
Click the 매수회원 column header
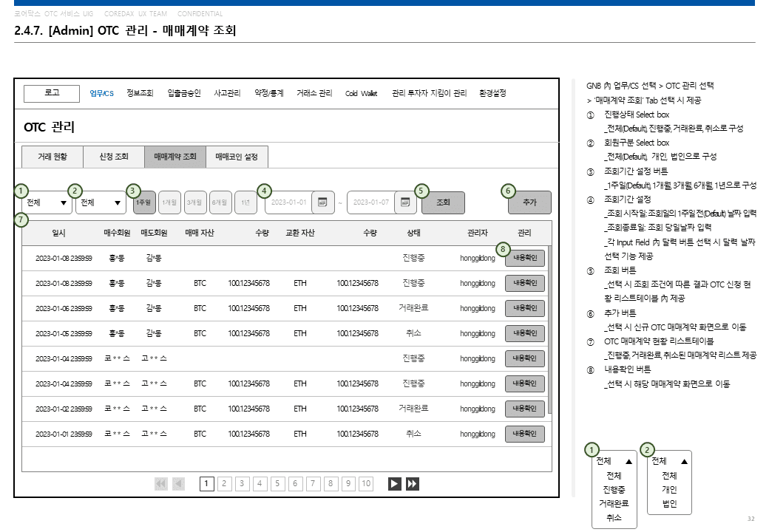click(117, 233)
